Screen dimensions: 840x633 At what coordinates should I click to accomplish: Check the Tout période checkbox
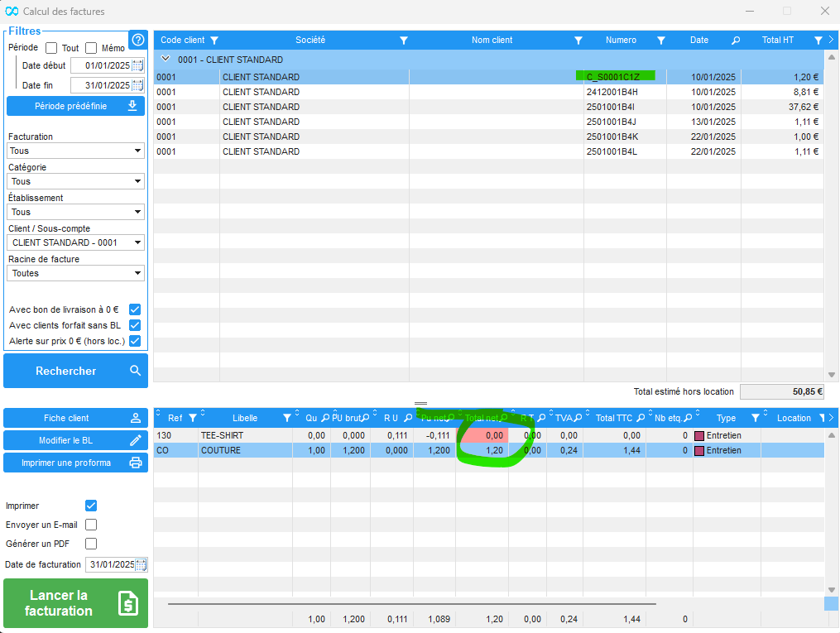click(51, 48)
